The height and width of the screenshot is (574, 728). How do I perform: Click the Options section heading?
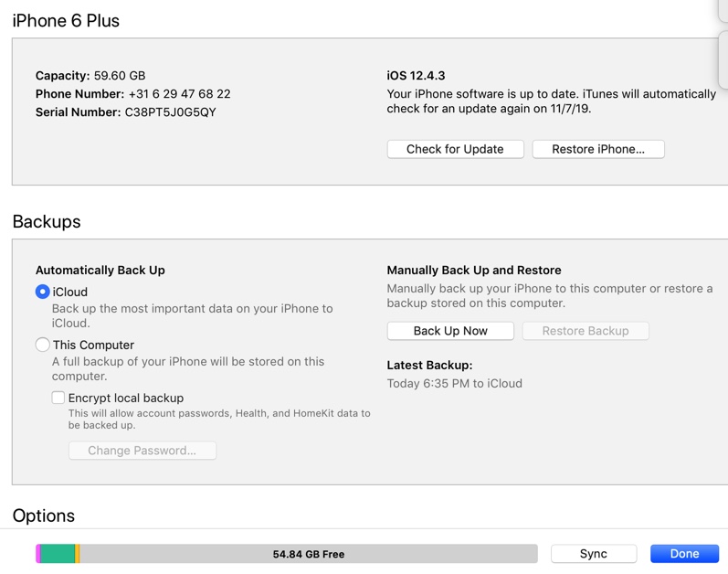click(44, 516)
